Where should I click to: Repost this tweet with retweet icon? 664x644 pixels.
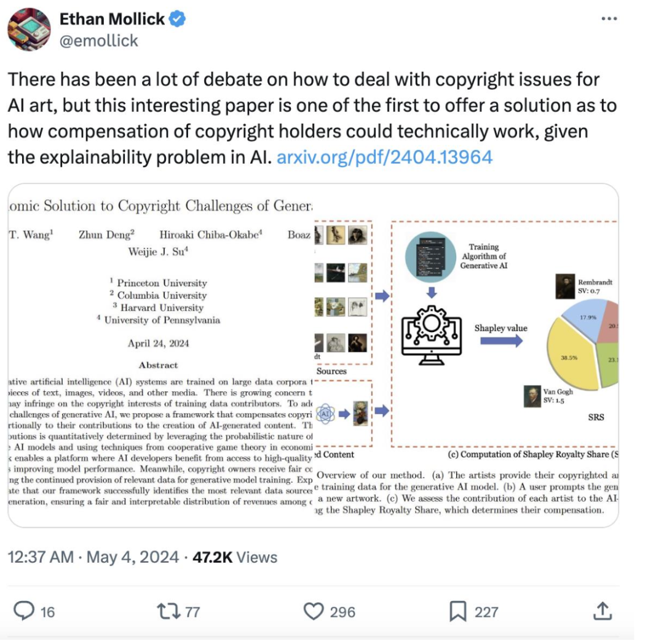[168, 611]
